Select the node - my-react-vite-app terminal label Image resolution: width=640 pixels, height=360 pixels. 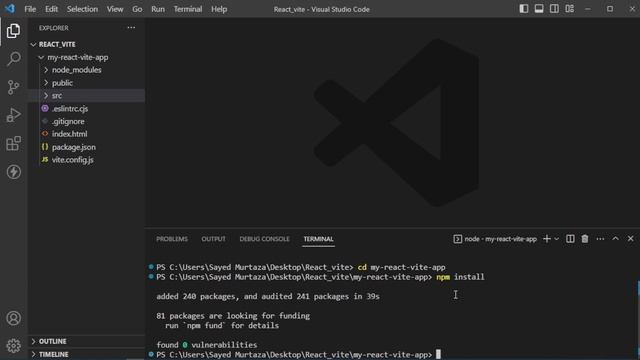(495, 239)
